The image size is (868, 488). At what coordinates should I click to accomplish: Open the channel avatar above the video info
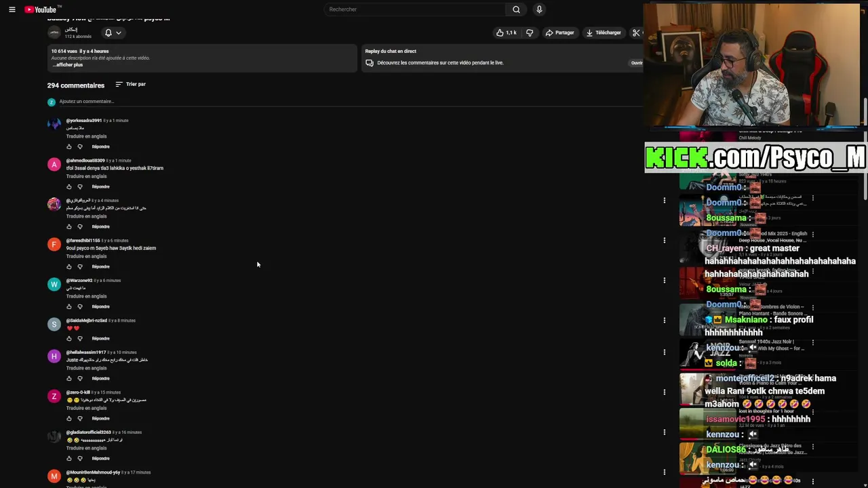pos(54,33)
